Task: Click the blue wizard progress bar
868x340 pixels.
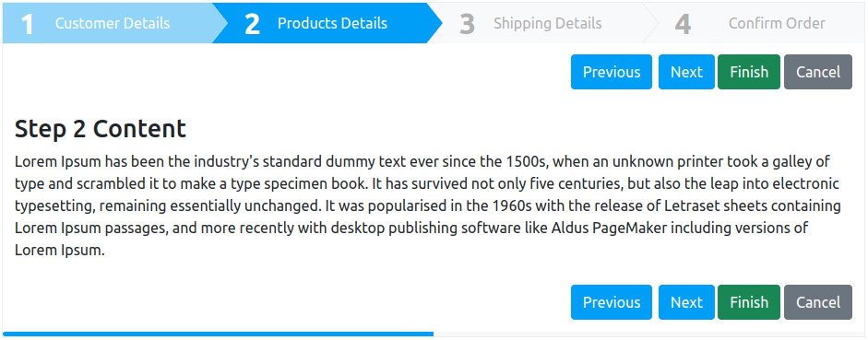Action: (x=218, y=334)
